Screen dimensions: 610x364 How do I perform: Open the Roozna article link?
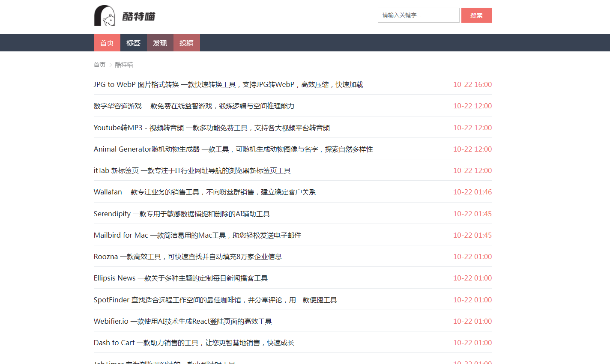point(188,257)
